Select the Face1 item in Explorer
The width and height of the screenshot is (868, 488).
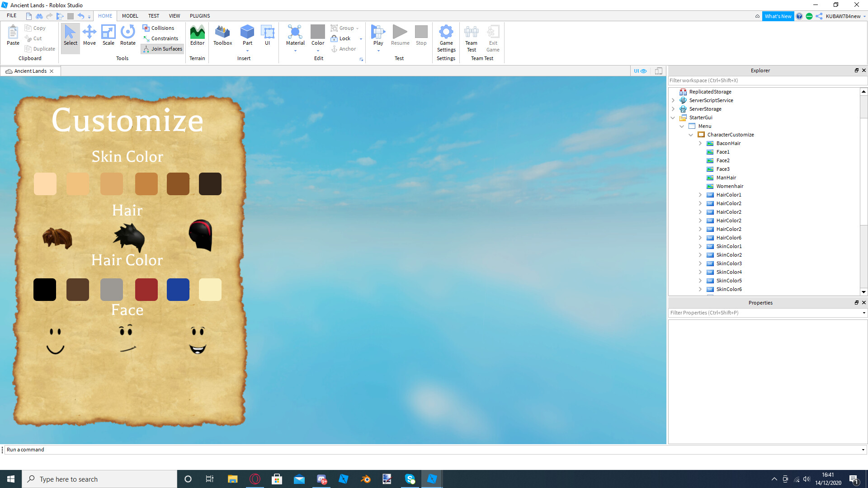(723, 152)
